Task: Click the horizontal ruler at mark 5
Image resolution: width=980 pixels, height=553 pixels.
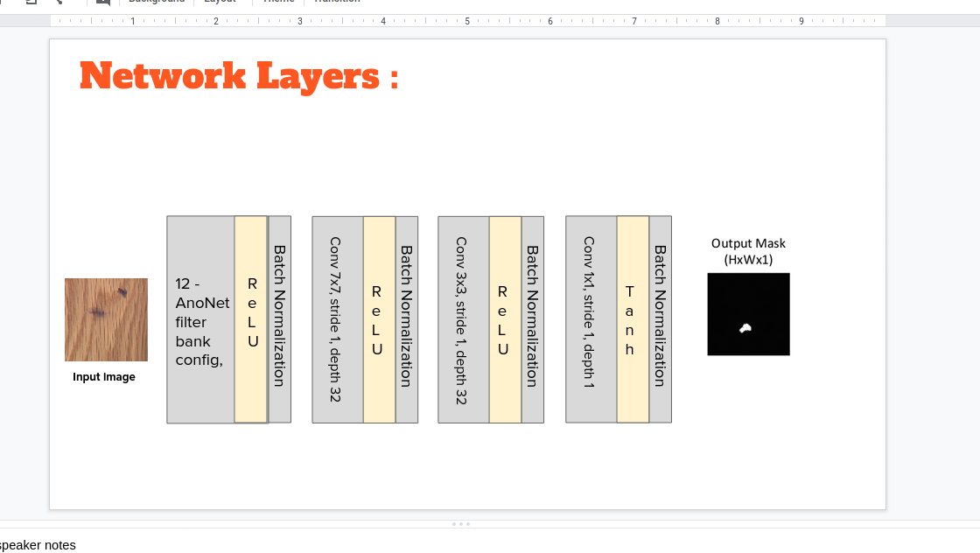Action: [x=467, y=21]
